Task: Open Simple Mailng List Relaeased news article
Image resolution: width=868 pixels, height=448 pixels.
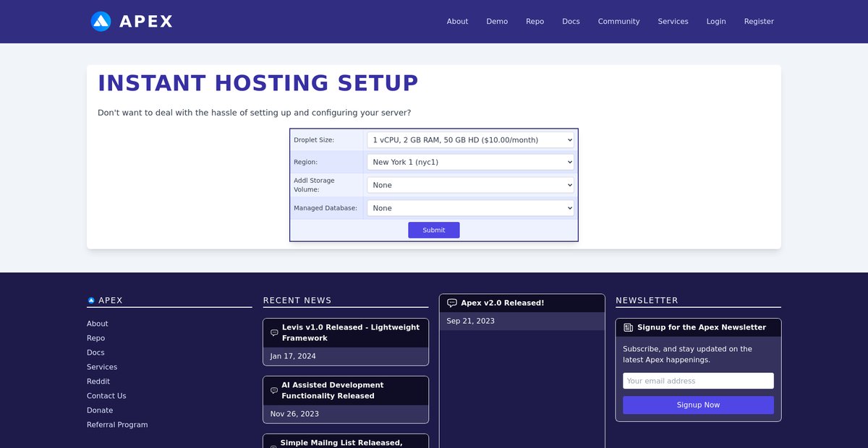Action: 341,442
